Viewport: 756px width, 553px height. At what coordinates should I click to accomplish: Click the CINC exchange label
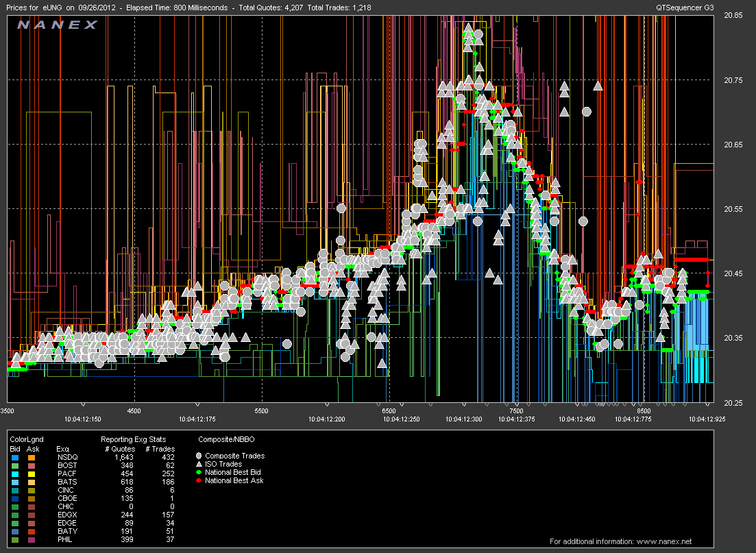point(66,490)
